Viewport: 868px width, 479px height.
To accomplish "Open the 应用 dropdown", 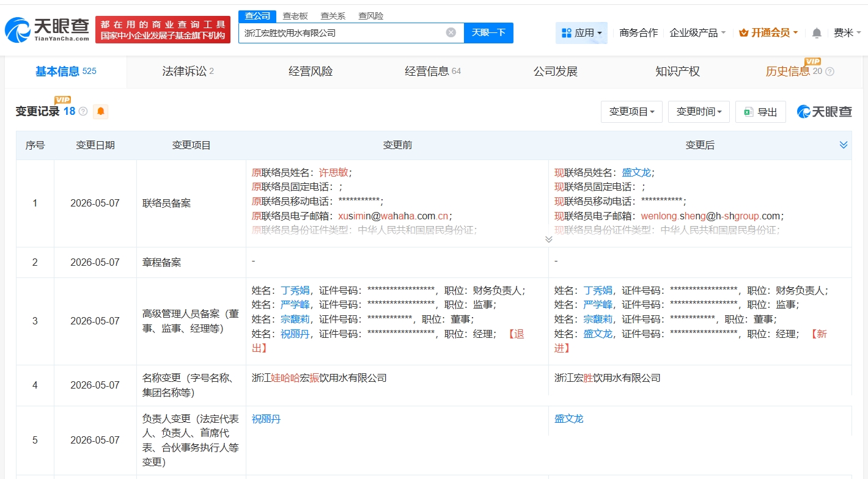I will 581,32.
